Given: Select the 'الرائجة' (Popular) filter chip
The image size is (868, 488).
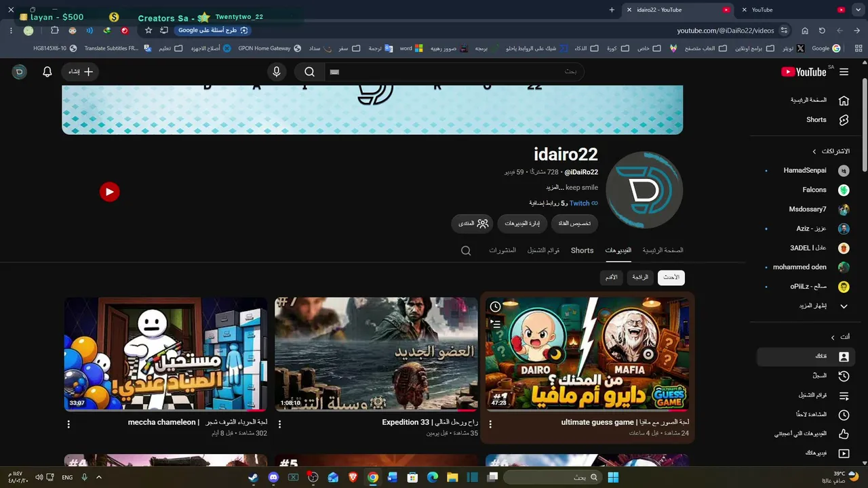Looking at the screenshot, I should point(640,277).
